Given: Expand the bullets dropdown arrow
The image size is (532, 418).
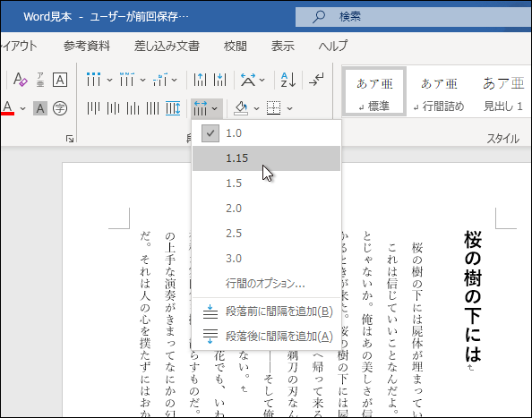Looking at the screenshot, I should (109, 80).
